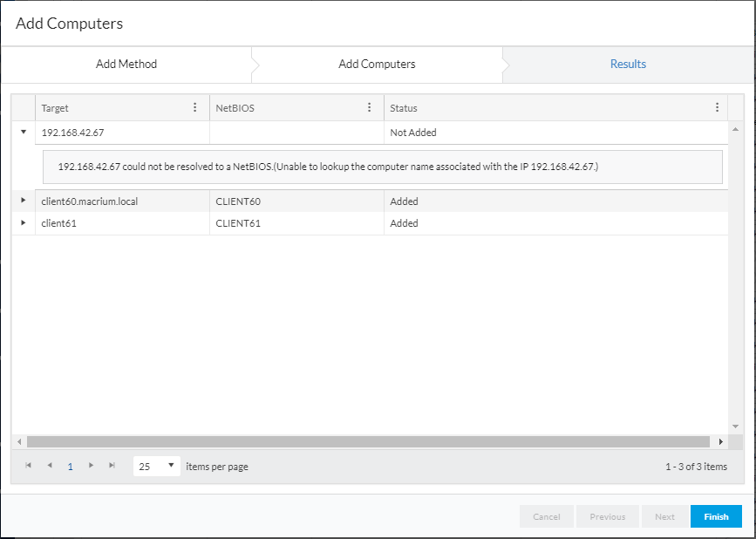This screenshot has height=539, width=756.
Task: Select the Results step tab
Action: 628,65
